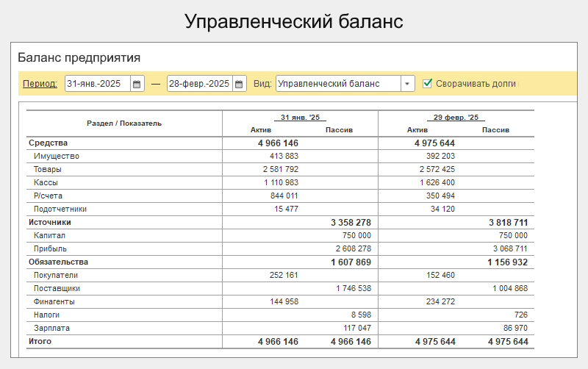Focus the end date field 28-февр.-2025
The height and width of the screenshot is (369, 588).
(199, 84)
